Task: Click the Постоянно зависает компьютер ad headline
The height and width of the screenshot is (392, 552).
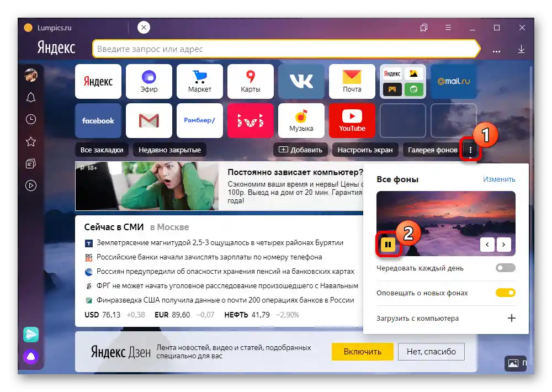Action: (x=295, y=172)
